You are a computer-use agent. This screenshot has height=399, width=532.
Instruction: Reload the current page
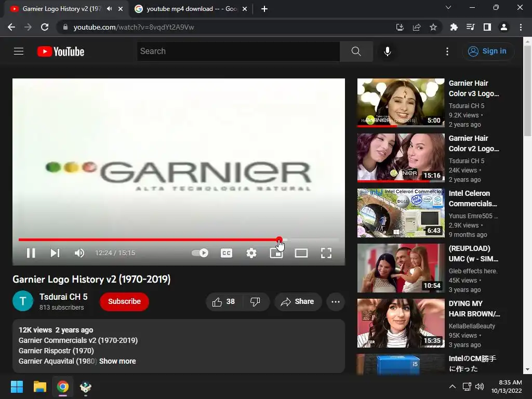[x=45, y=27]
